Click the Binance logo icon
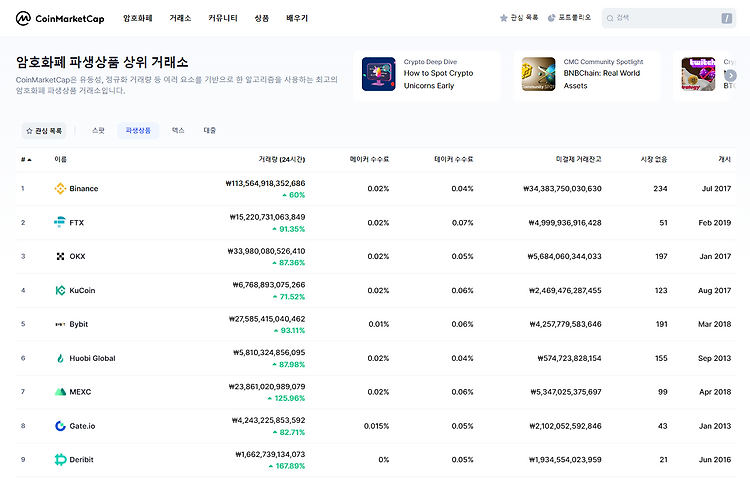The height and width of the screenshot is (478, 750). point(60,189)
